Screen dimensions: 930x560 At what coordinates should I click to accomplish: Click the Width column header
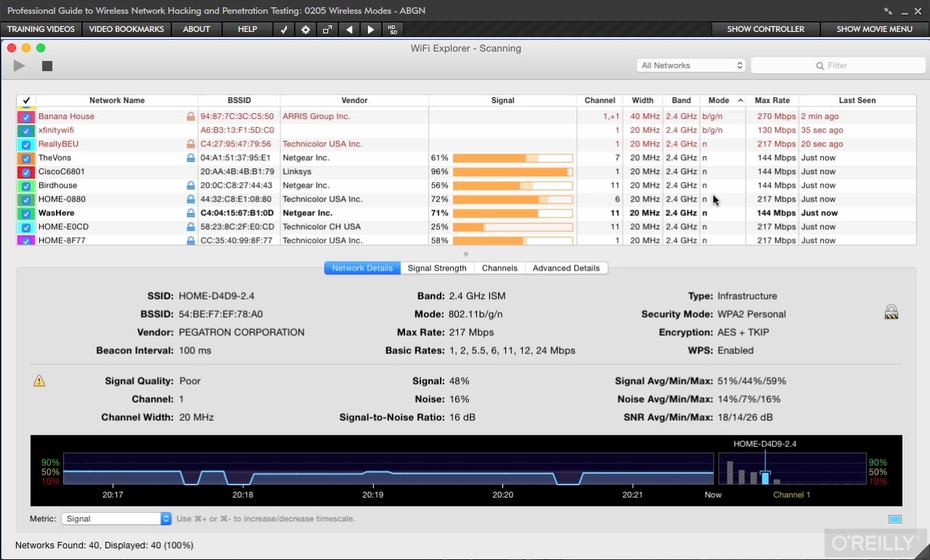[x=643, y=100]
